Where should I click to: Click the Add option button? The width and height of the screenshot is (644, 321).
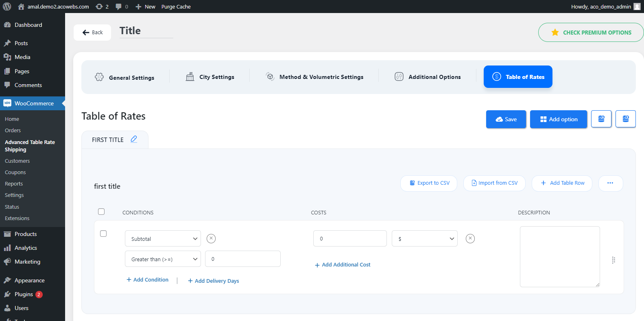pos(559,119)
